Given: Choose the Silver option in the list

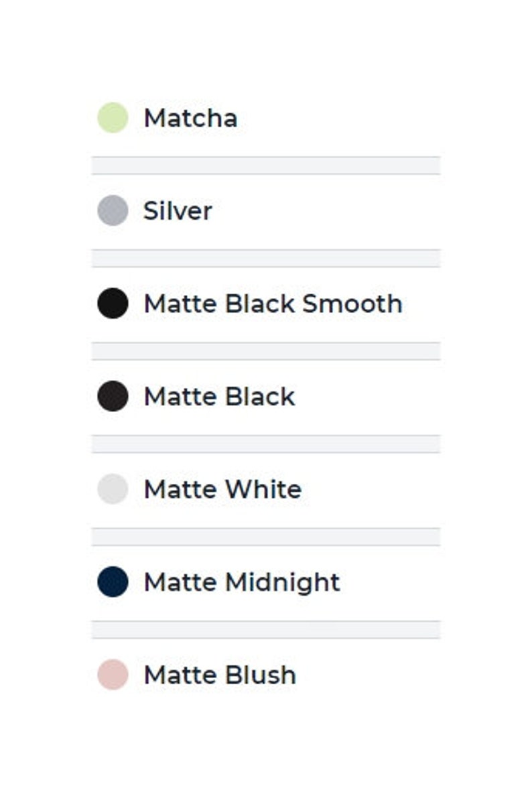Looking at the screenshot, I should click(x=266, y=212).
